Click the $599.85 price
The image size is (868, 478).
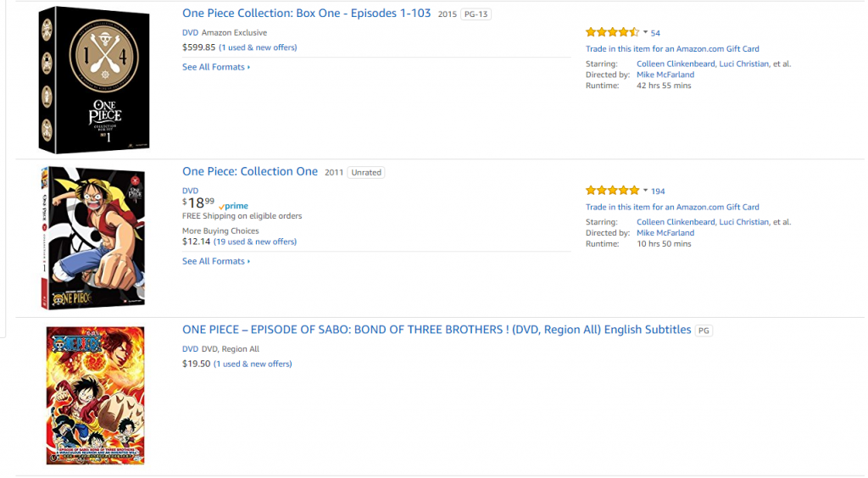point(198,47)
